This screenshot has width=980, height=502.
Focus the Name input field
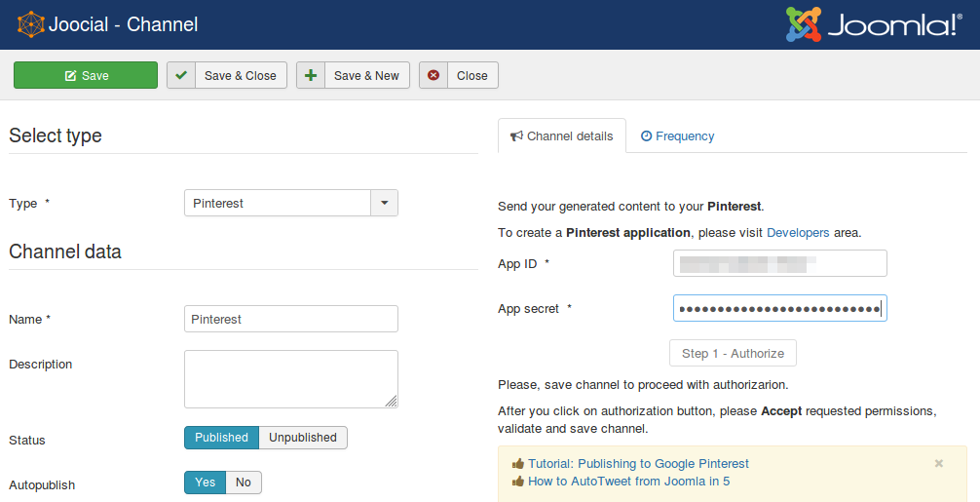(291, 319)
